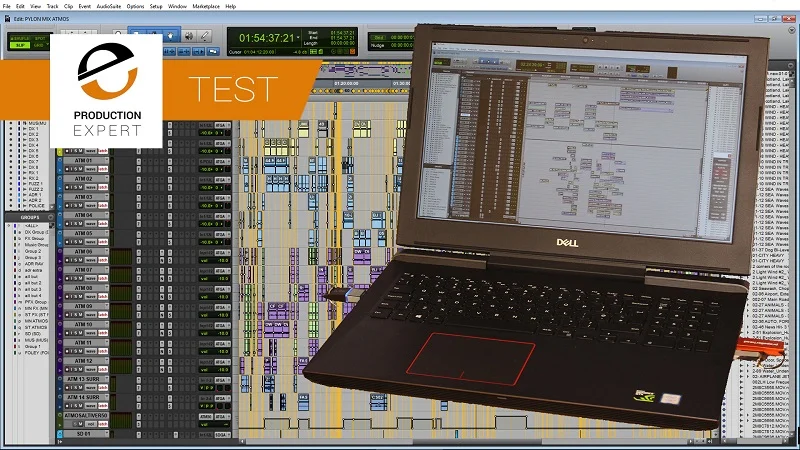This screenshot has height=450, width=800.
Task: Open the main counter format dropdown arrow
Action: 298,38
